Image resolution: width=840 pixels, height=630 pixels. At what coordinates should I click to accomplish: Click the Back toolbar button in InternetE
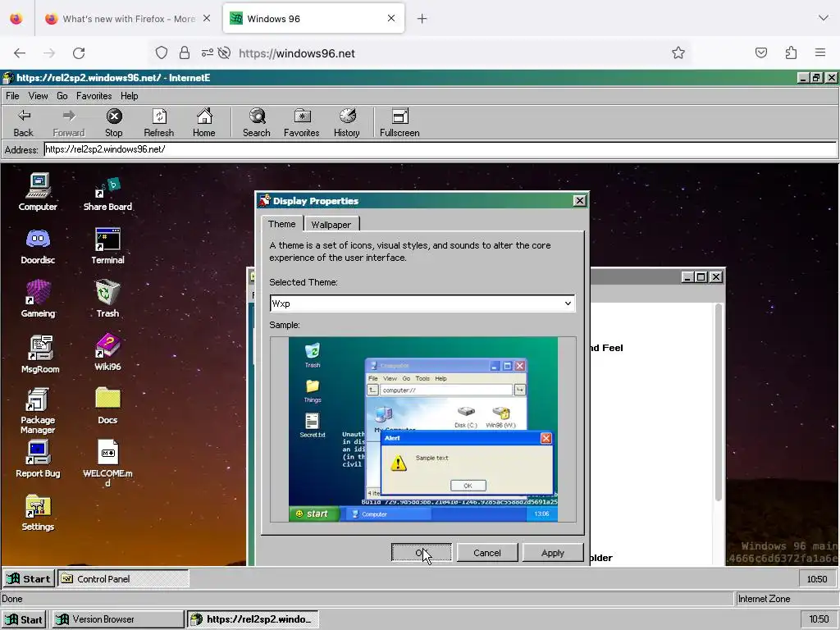click(23, 123)
